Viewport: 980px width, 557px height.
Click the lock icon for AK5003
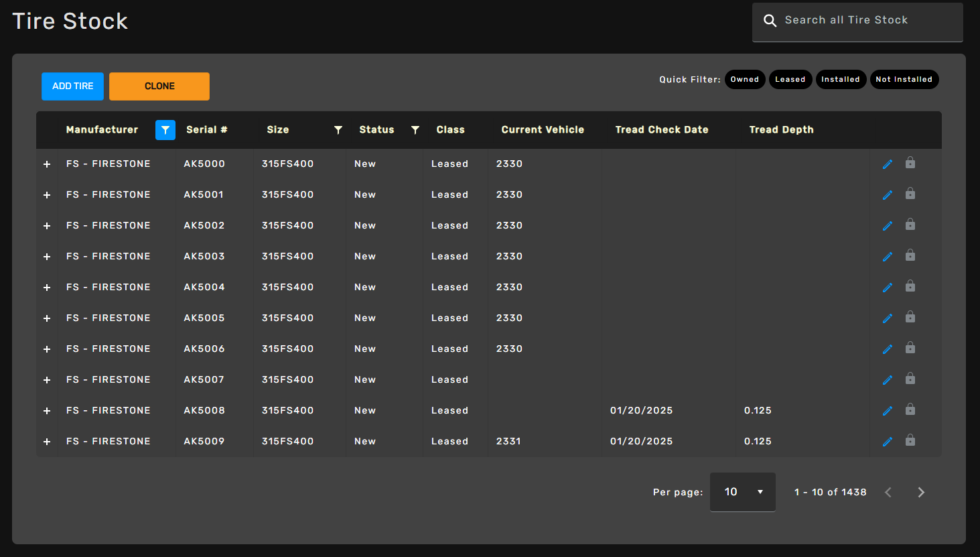(x=910, y=255)
